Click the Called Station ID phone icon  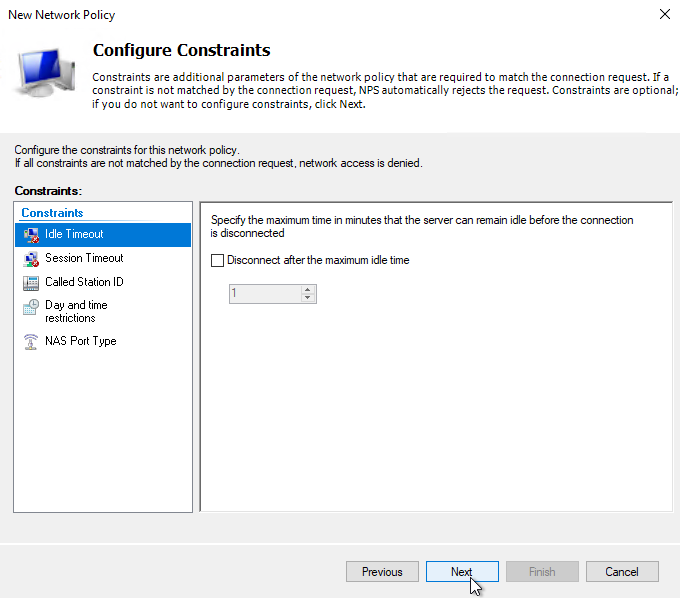31,283
